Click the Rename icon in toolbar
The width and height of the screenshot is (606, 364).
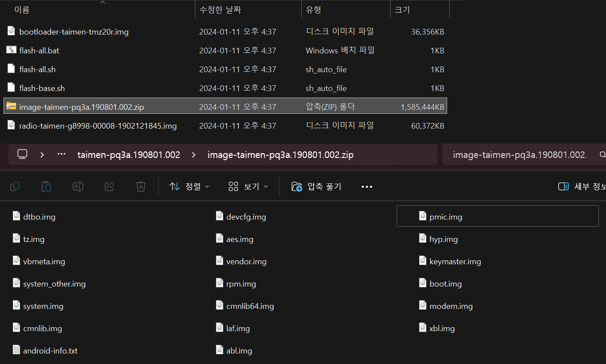(78, 186)
